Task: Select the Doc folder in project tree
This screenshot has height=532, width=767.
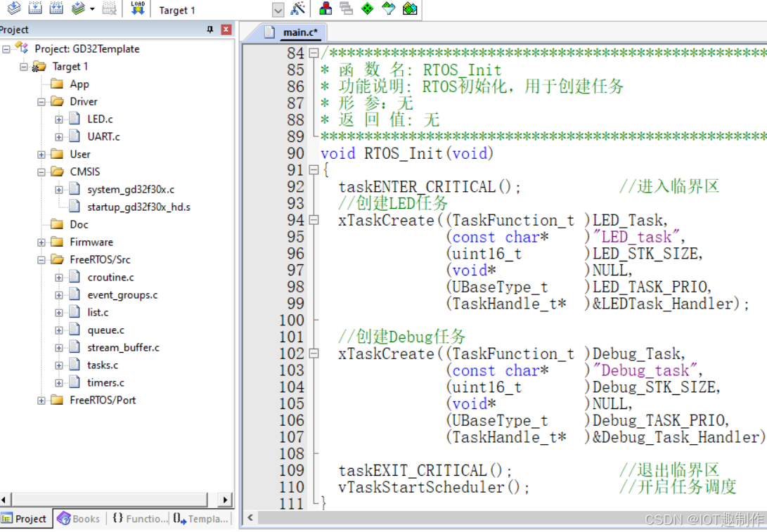Action: [79, 224]
